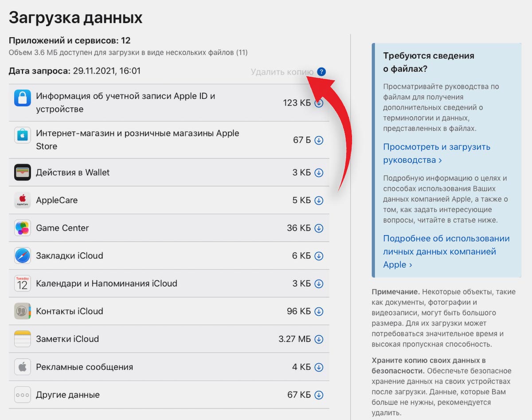
Task: Download the Apple ID account information file
Action: tap(319, 103)
